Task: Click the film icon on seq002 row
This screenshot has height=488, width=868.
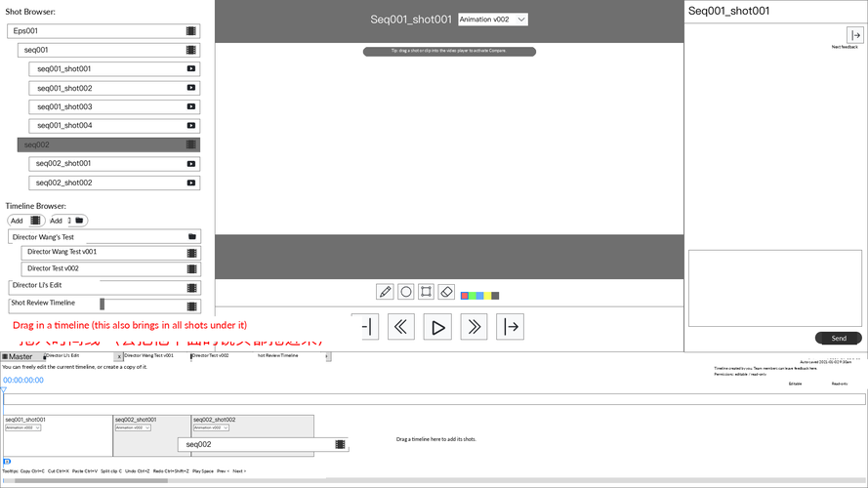Action: click(x=191, y=144)
